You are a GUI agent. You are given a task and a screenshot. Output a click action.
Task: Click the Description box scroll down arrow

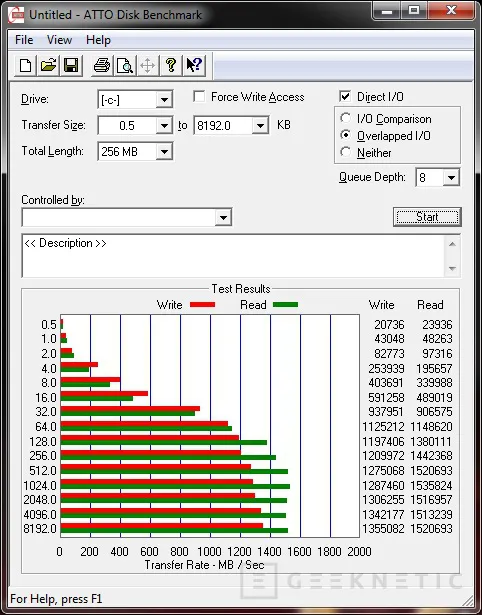pyautogui.click(x=452, y=269)
